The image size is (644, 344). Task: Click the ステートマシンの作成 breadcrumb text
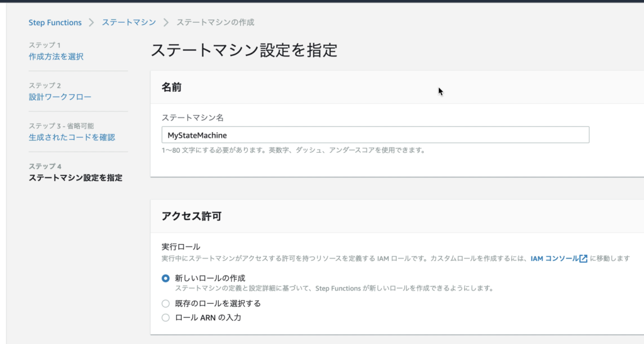pyautogui.click(x=215, y=22)
